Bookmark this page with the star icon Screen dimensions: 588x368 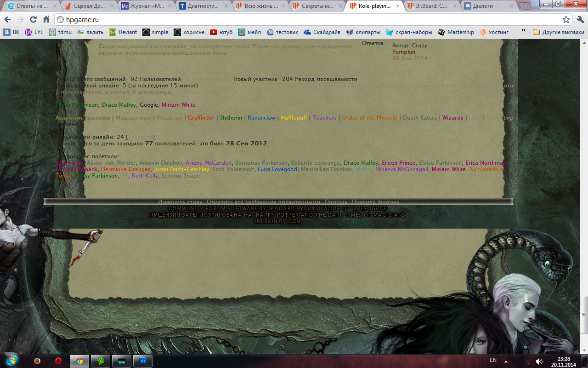click(x=566, y=20)
